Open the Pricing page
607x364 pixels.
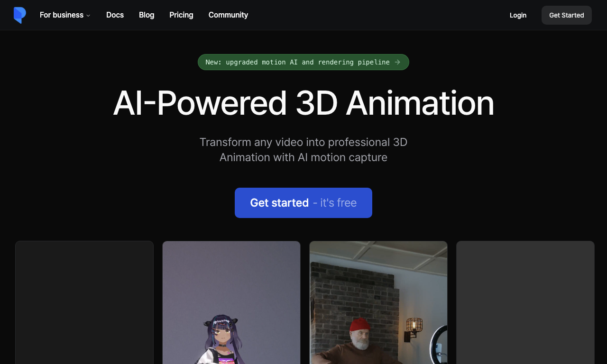click(x=181, y=15)
